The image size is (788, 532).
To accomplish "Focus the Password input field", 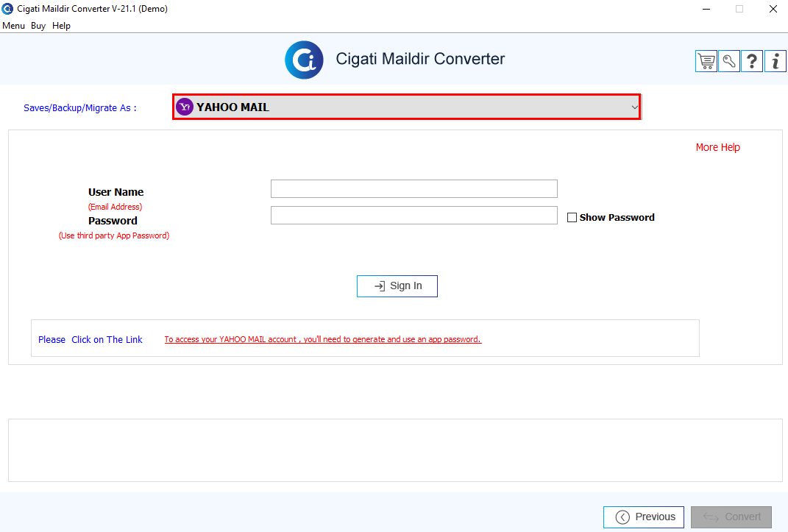I will (414, 215).
